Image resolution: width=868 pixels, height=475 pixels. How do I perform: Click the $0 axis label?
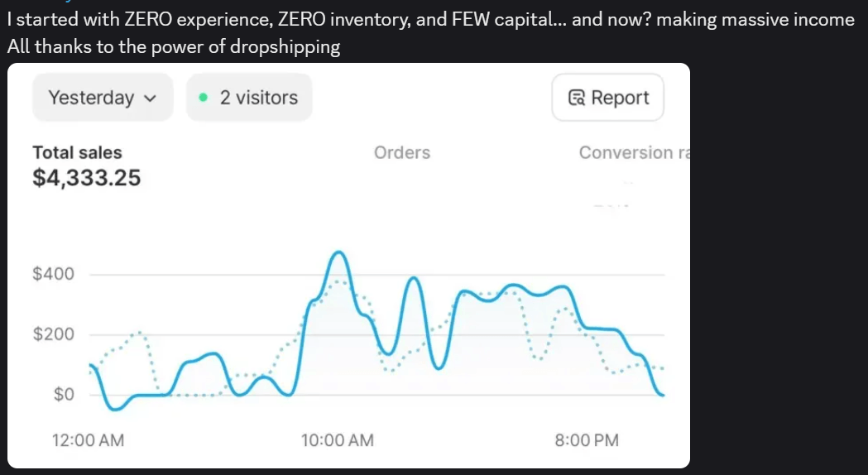64,395
